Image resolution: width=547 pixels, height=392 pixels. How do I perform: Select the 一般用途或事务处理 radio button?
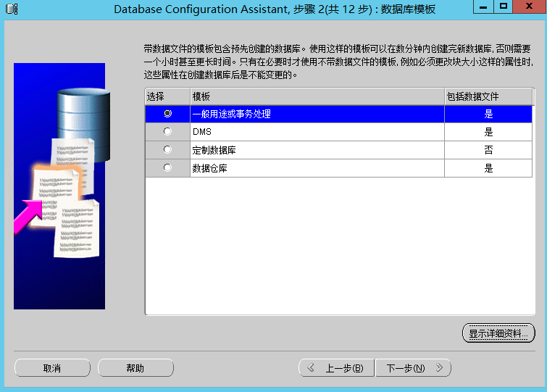(x=167, y=114)
